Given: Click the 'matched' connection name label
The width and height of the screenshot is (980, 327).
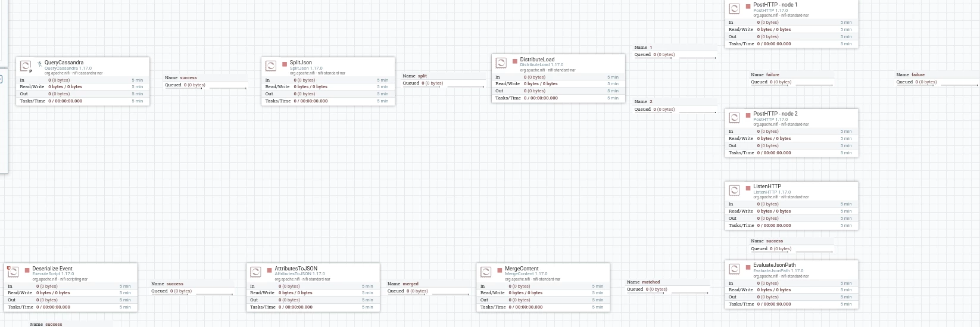Looking at the screenshot, I should (651, 282).
